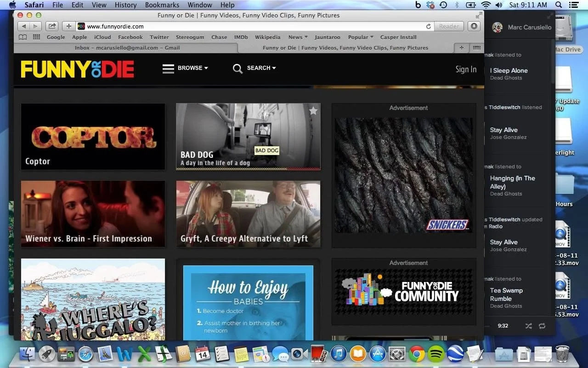
Task: Go back with Safari's back arrow
Action: (x=24, y=26)
